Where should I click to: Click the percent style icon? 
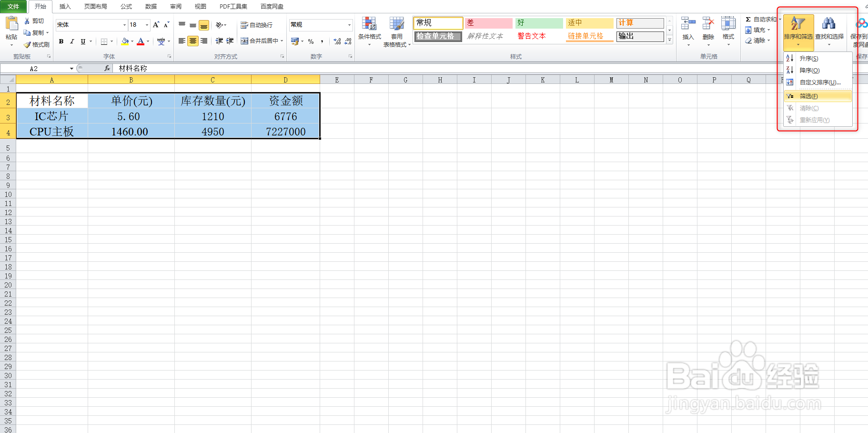pos(311,41)
